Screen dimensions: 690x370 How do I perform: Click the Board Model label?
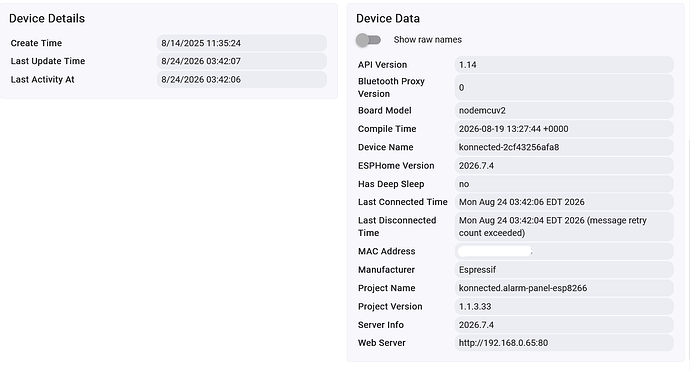click(385, 110)
